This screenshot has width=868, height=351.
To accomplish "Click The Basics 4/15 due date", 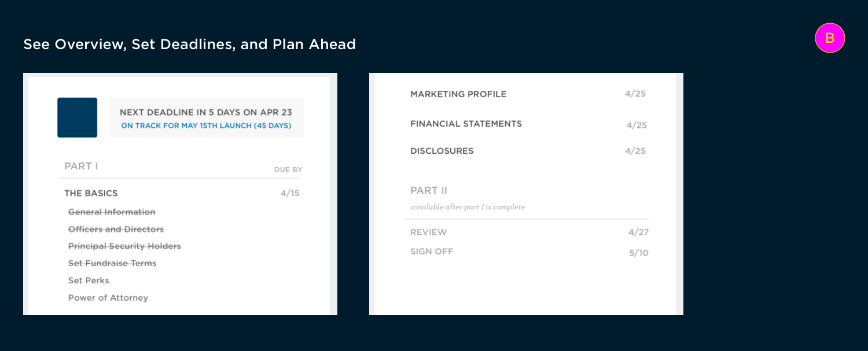I will [290, 193].
